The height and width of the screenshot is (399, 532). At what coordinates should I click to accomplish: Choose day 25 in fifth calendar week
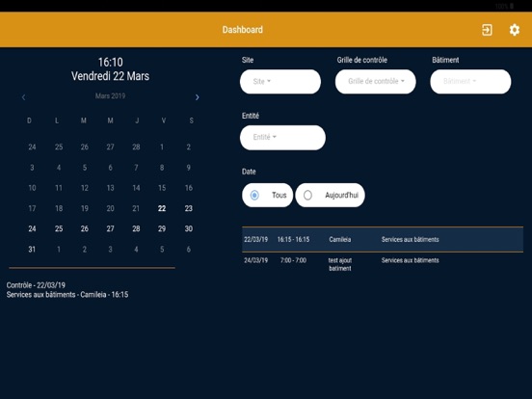[x=59, y=228]
